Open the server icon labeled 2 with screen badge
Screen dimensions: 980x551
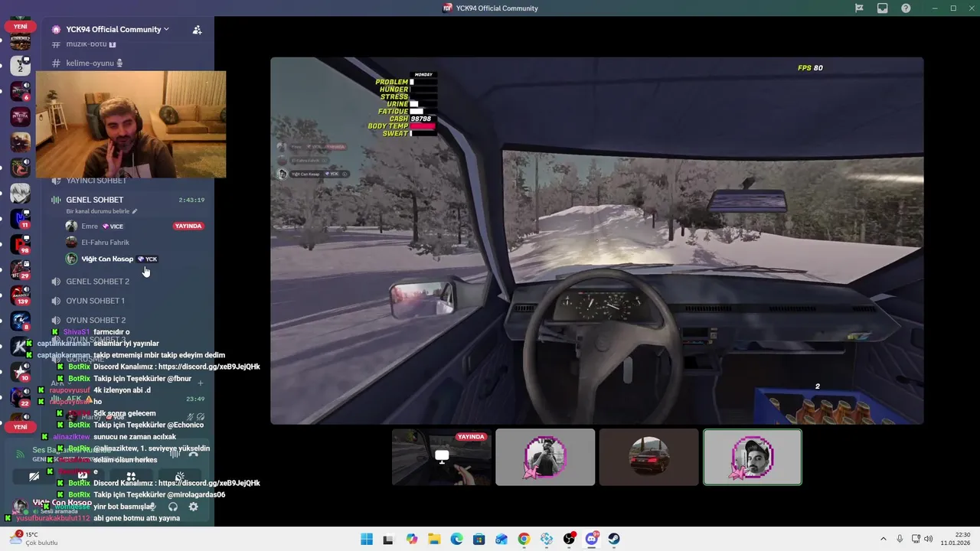tap(21, 66)
